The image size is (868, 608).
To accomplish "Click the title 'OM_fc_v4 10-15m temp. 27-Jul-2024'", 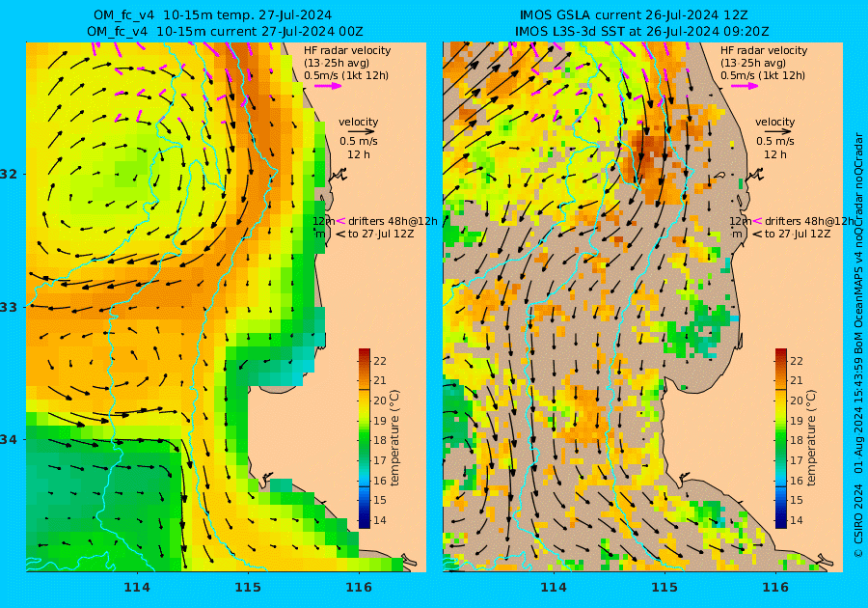I will click(x=212, y=14).
